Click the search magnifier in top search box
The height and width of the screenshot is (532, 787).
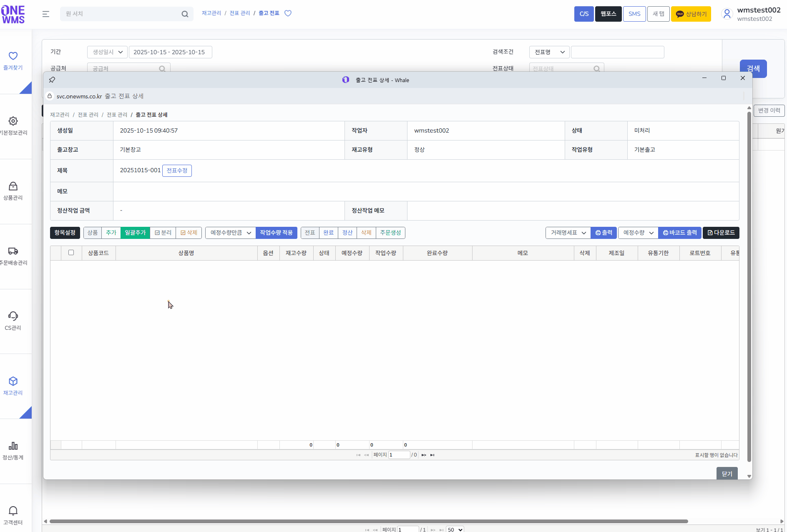coord(185,14)
